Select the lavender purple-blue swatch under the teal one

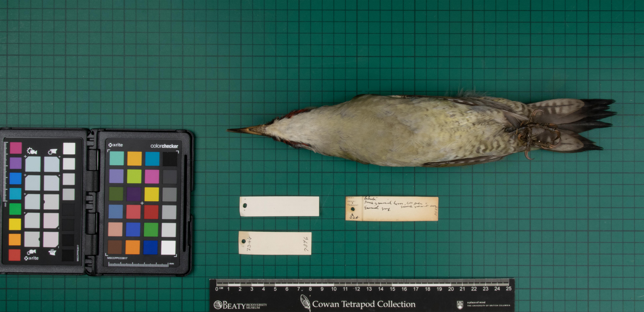pyautogui.click(x=116, y=176)
